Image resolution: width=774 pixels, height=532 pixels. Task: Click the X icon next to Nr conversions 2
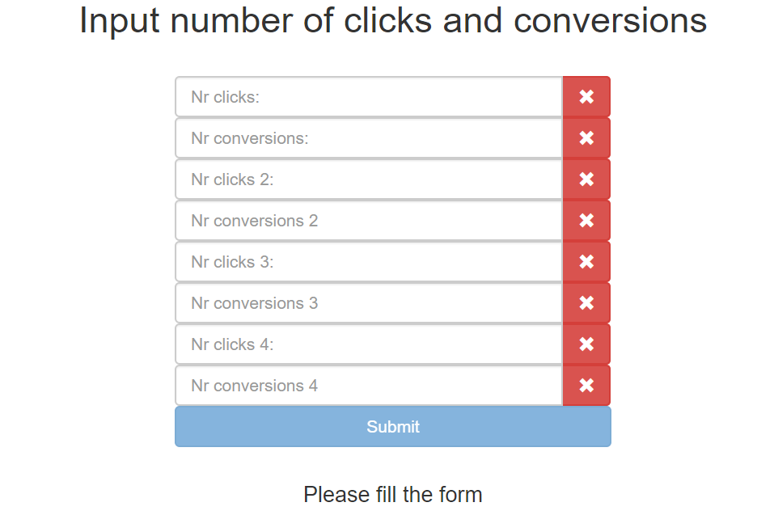(x=586, y=221)
